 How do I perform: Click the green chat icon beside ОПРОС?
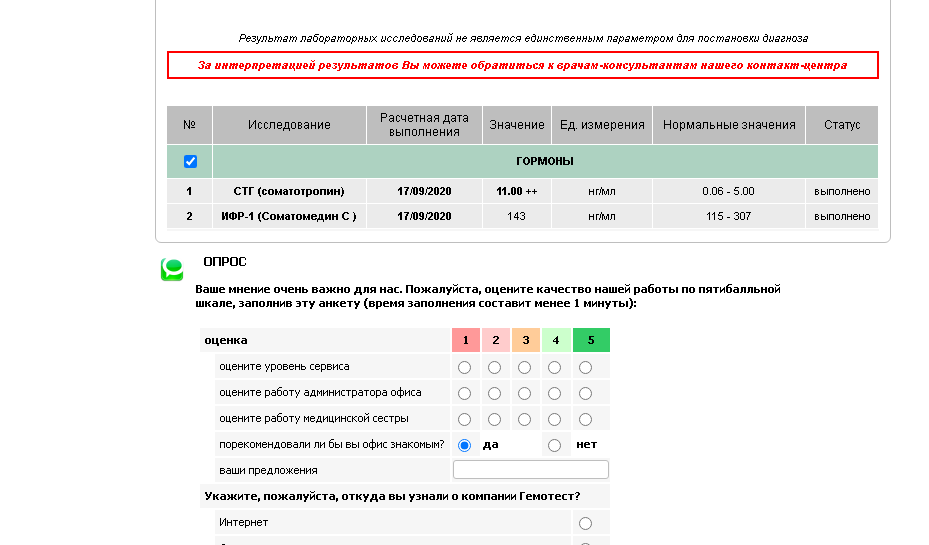(172, 269)
